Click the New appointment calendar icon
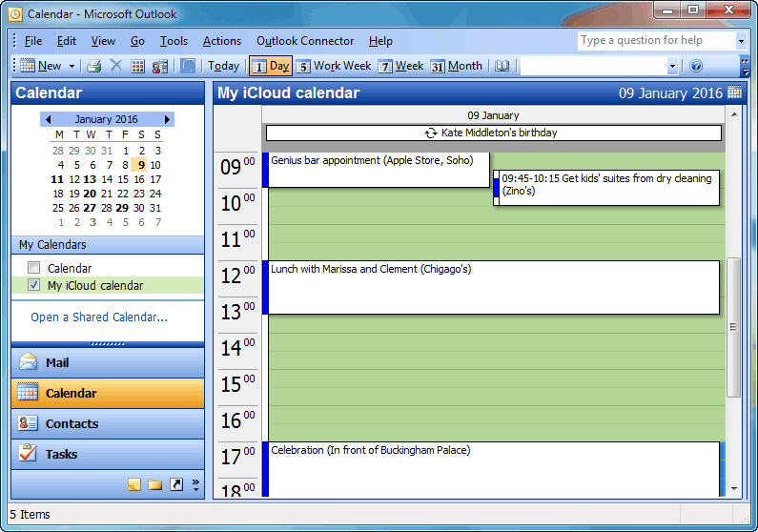Image resolution: width=758 pixels, height=532 pixels. (28, 65)
